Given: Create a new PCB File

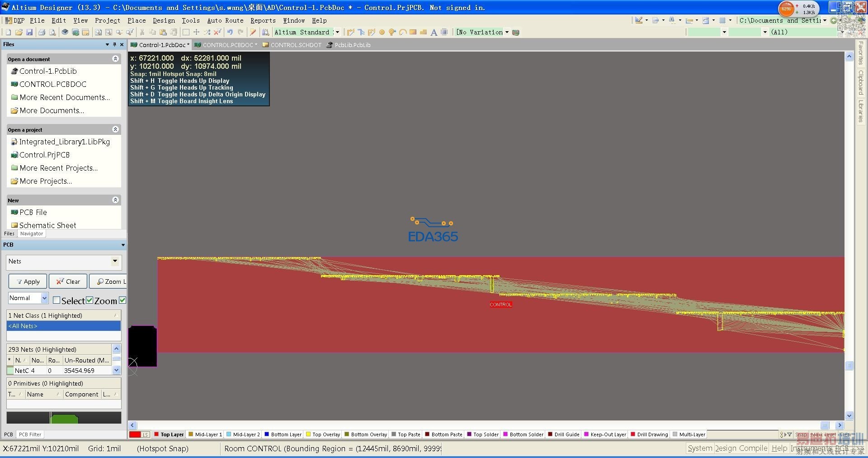Looking at the screenshot, I should 33,212.
